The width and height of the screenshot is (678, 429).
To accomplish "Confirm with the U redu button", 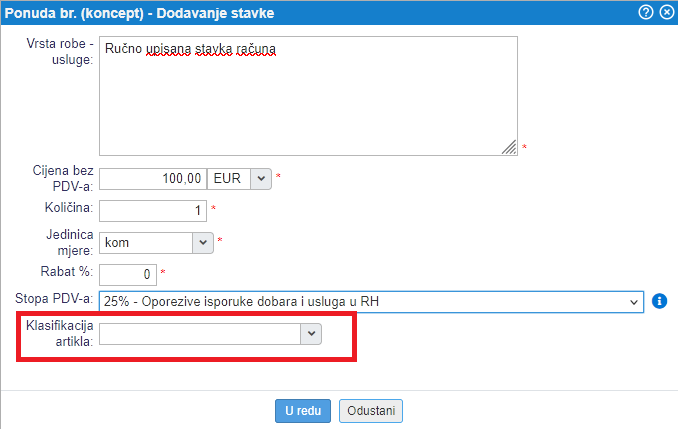I will (302, 410).
